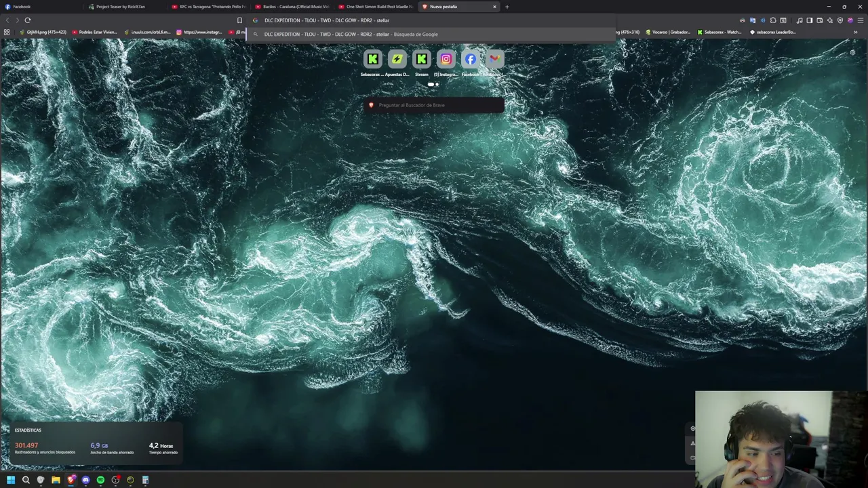The height and width of the screenshot is (488, 868).
Task: Open the Stream shortcut tile
Action: (421, 59)
